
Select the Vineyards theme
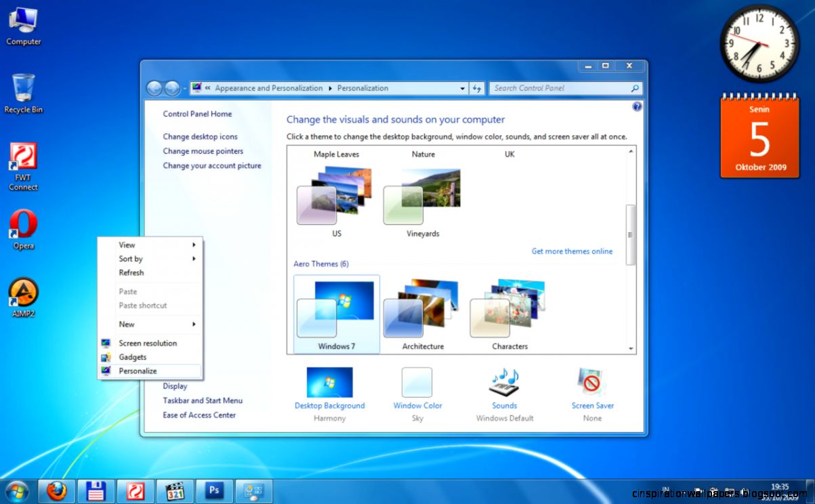coord(423,202)
